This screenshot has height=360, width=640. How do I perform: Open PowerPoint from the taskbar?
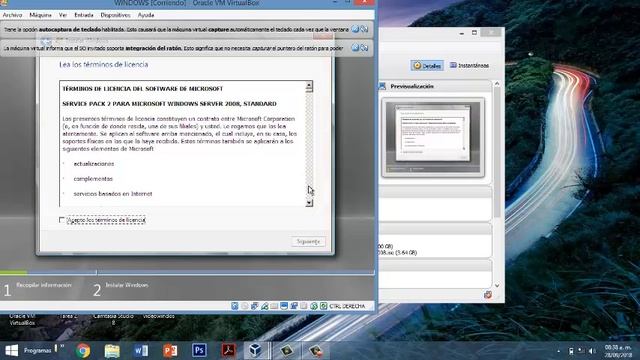[170, 351]
